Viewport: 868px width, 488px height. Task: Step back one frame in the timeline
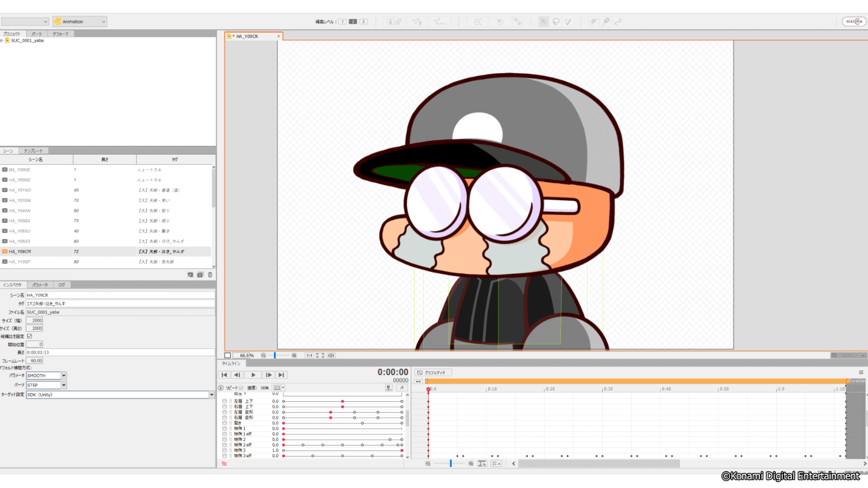click(x=237, y=375)
